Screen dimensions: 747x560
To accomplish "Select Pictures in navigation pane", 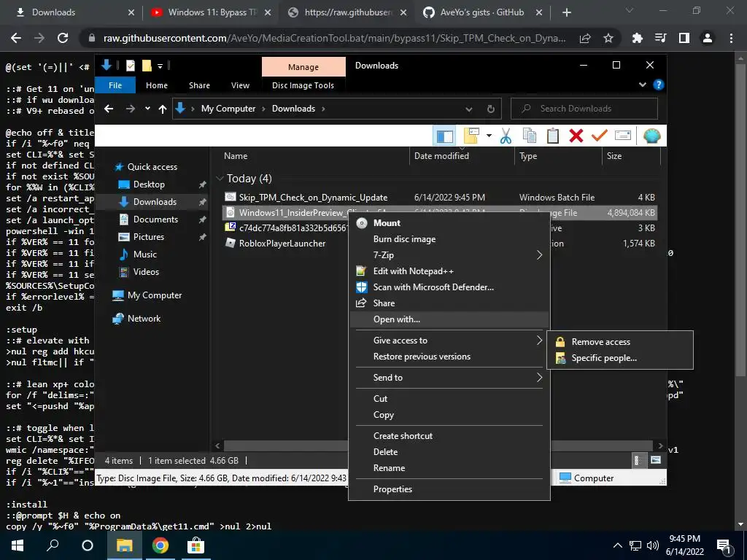I will [x=148, y=237].
